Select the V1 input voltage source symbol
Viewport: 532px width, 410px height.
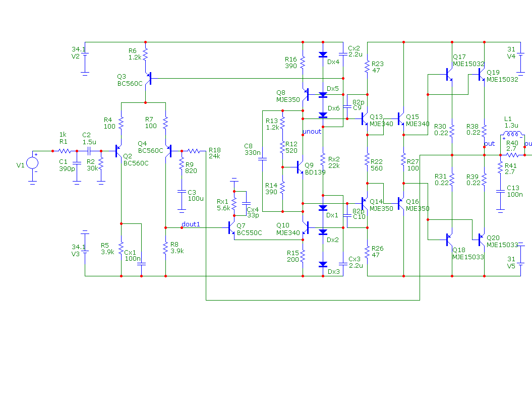pyautogui.click(x=33, y=163)
